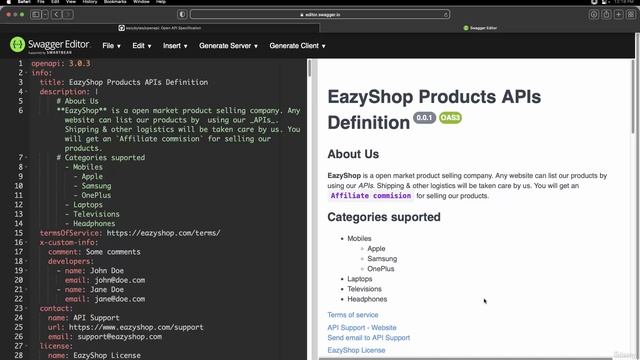The image size is (640, 360).
Task: Open the Generate Client menu
Action: (297, 46)
